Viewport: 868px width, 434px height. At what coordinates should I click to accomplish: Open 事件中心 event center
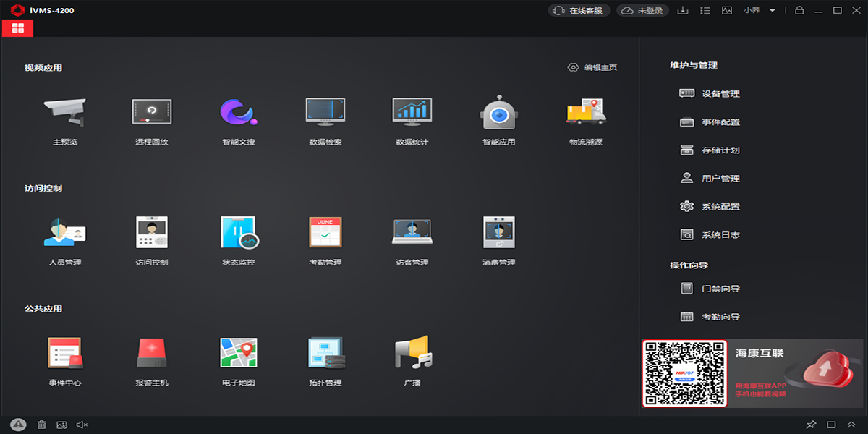[x=65, y=352]
